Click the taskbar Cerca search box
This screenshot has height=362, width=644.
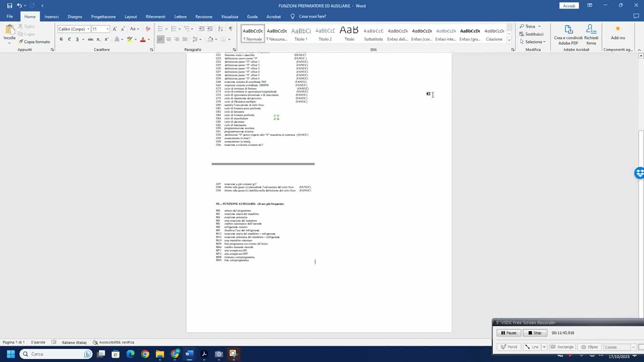(55, 354)
